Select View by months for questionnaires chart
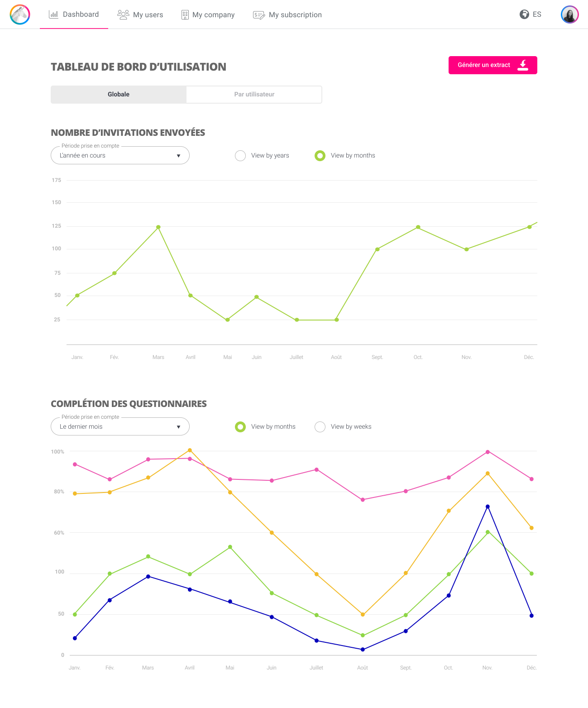 [240, 427]
